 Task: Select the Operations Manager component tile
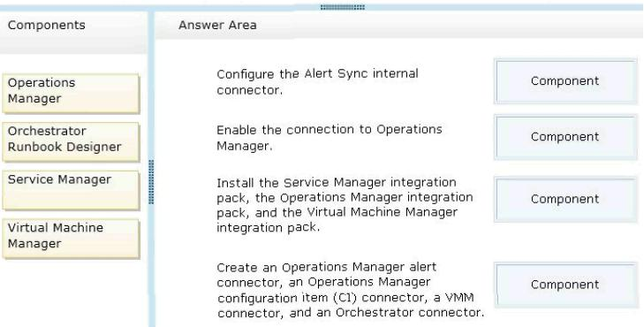tap(71, 94)
